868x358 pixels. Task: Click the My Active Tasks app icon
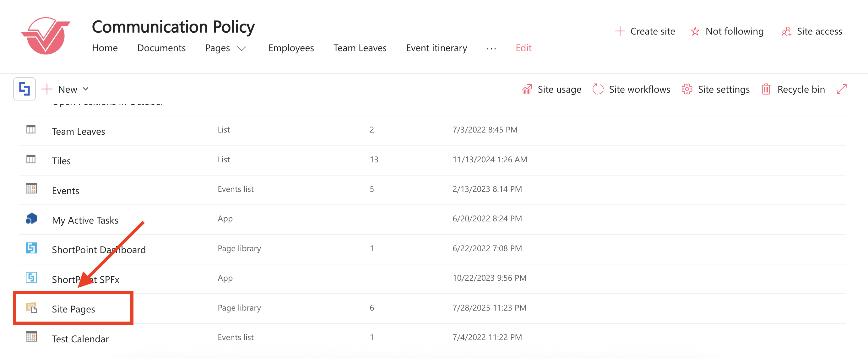pos(31,219)
